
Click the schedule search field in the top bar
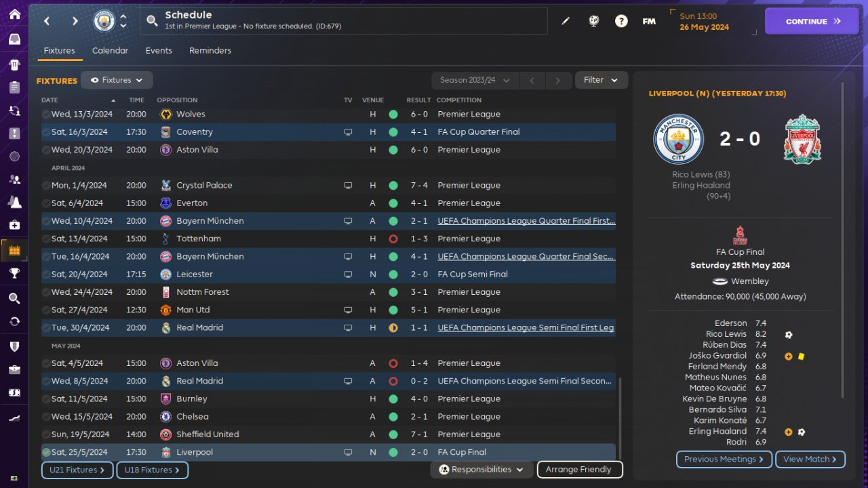[x=343, y=21]
